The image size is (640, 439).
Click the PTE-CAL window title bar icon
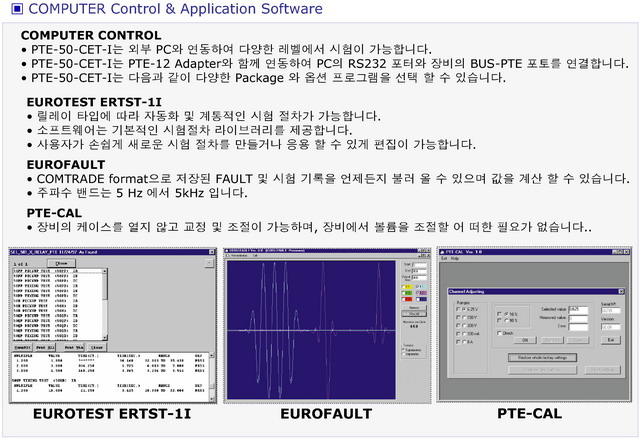pyautogui.click(x=442, y=252)
